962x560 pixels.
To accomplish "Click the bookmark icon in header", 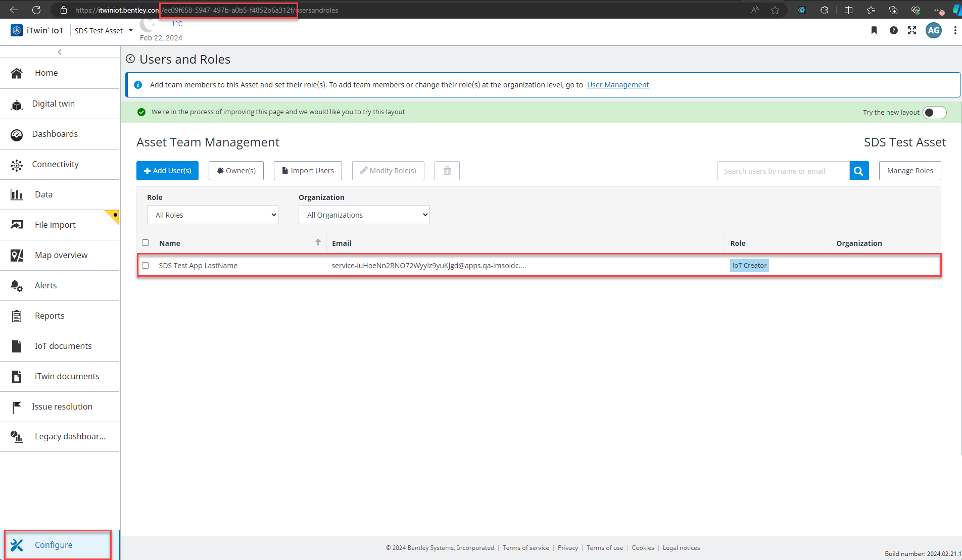I will point(874,30).
